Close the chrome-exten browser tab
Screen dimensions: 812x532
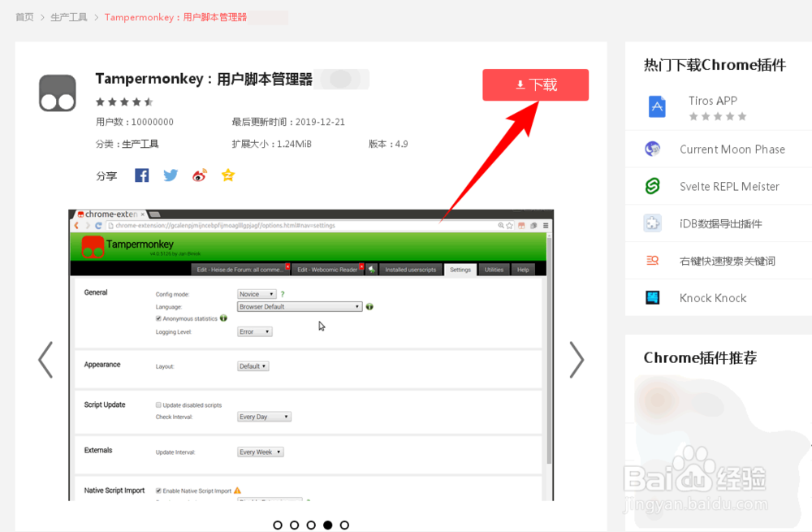pos(142,214)
